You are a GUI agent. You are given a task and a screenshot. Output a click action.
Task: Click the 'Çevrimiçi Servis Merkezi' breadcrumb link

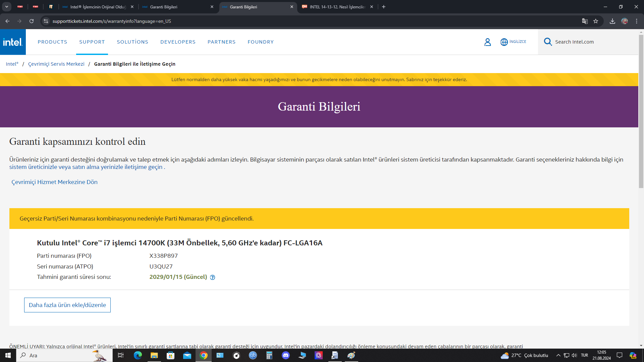[x=56, y=64]
